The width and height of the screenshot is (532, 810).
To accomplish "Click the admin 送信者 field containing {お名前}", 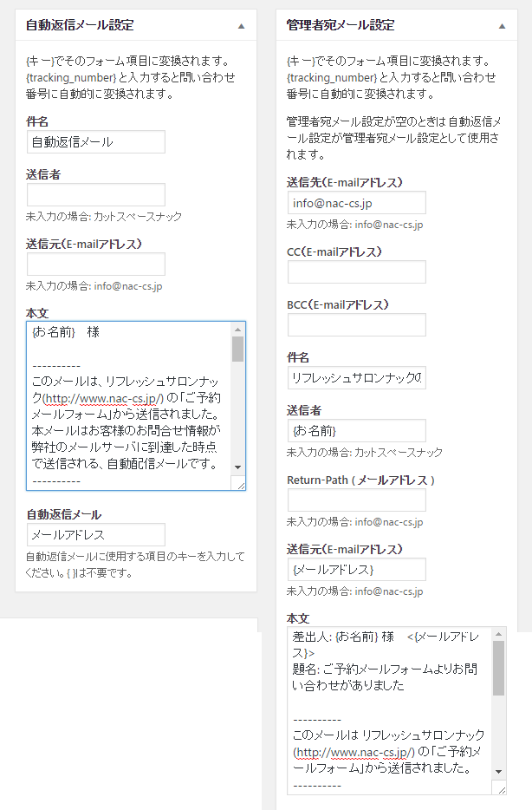I will click(356, 431).
